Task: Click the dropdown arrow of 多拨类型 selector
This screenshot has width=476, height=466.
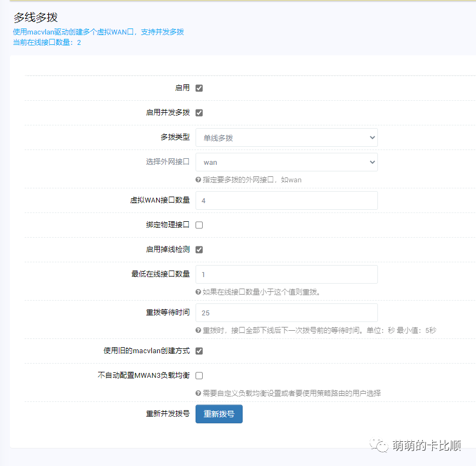Action: tap(372, 137)
